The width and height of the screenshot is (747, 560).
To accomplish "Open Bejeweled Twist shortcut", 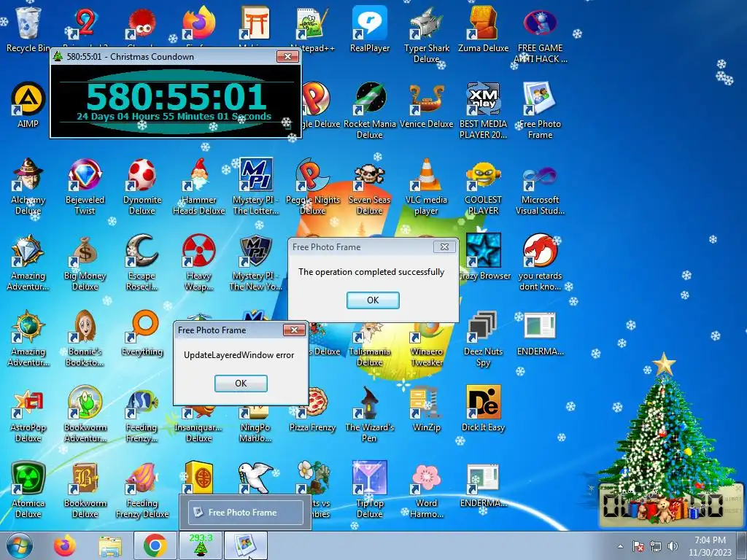I will pyautogui.click(x=85, y=186).
